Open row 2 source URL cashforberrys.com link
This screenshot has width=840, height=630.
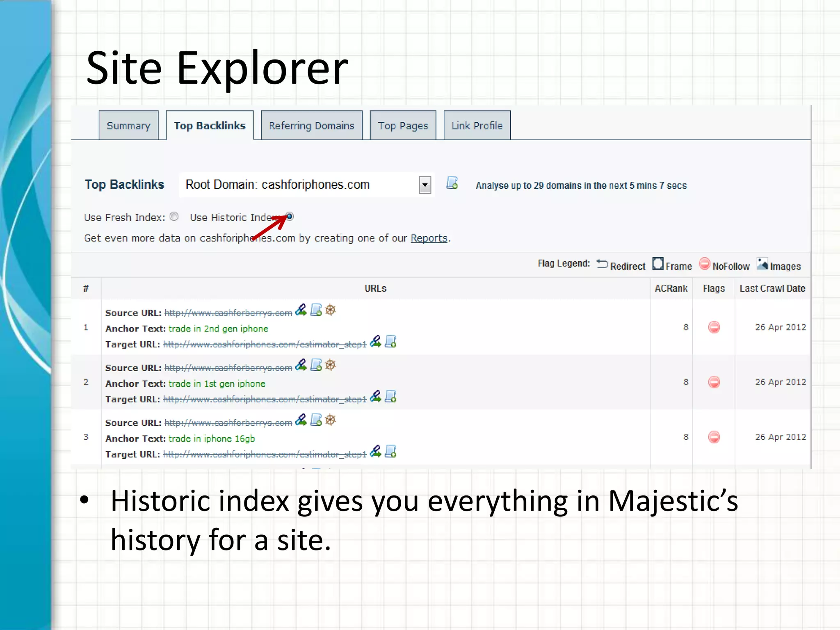228,368
